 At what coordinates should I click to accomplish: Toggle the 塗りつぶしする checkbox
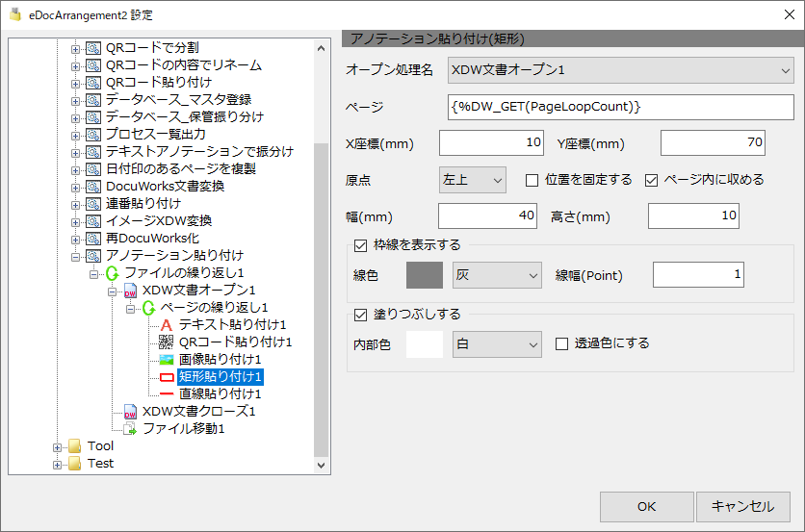(x=361, y=315)
